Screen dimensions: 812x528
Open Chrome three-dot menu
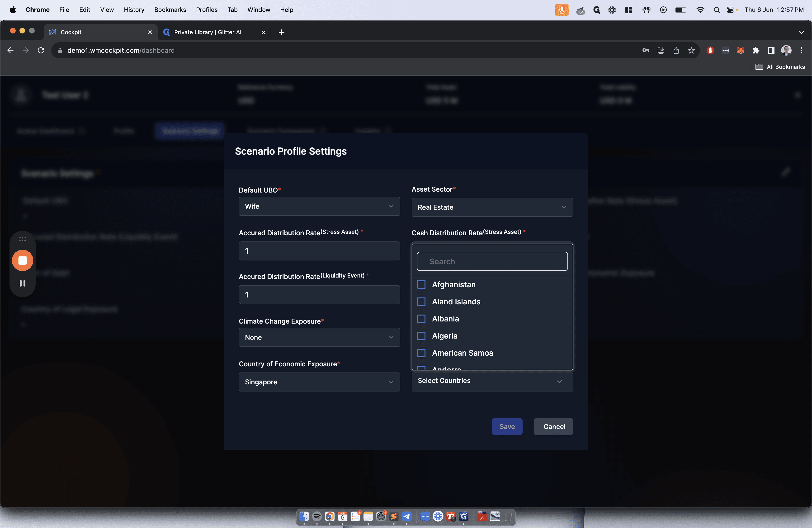(801, 51)
